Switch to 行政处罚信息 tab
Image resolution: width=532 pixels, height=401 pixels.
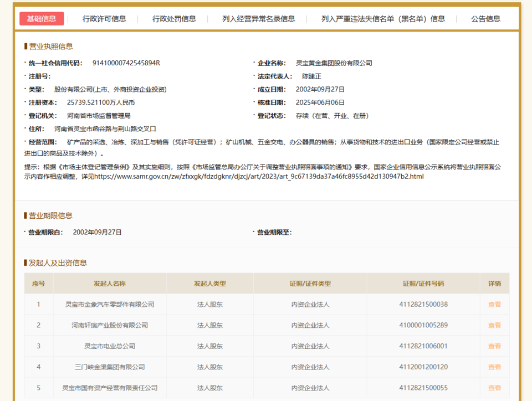point(174,19)
